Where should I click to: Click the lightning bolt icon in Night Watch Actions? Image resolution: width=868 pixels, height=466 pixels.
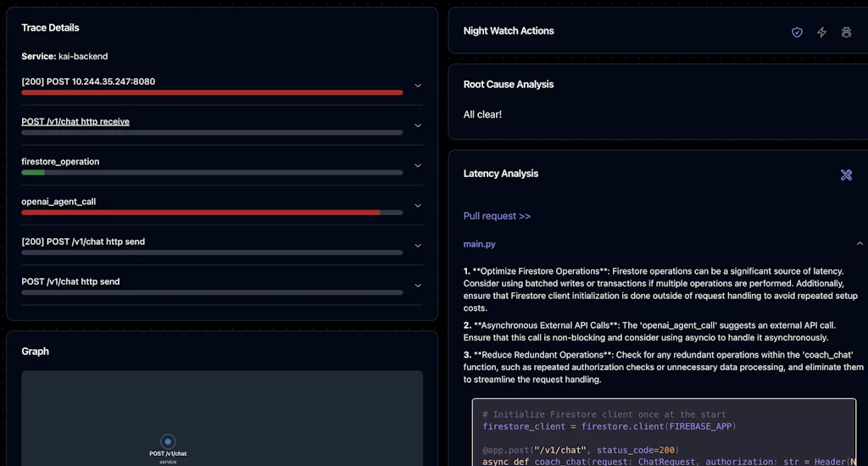click(822, 32)
